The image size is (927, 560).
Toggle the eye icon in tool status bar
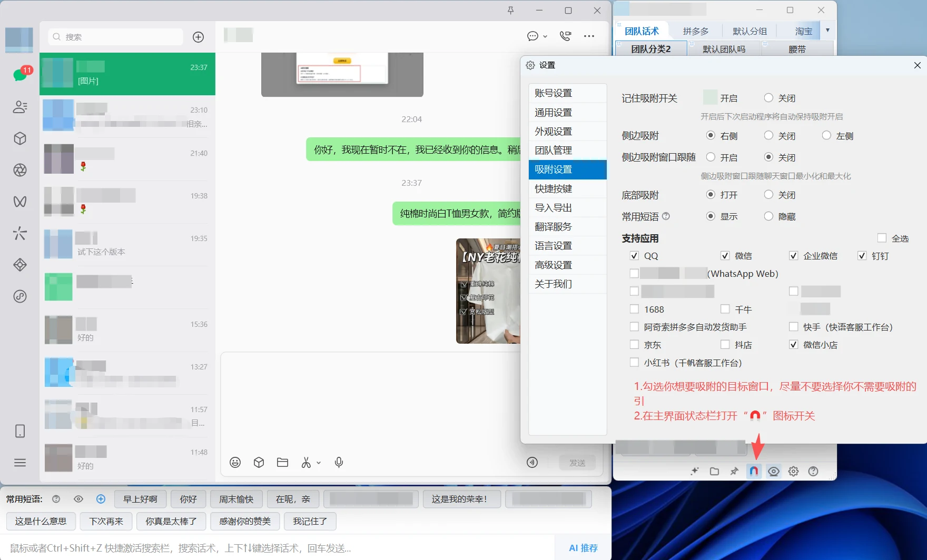pyautogui.click(x=774, y=471)
